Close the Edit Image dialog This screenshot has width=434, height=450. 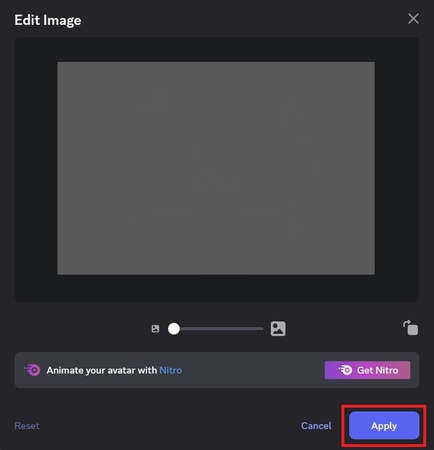pos(413,19)
